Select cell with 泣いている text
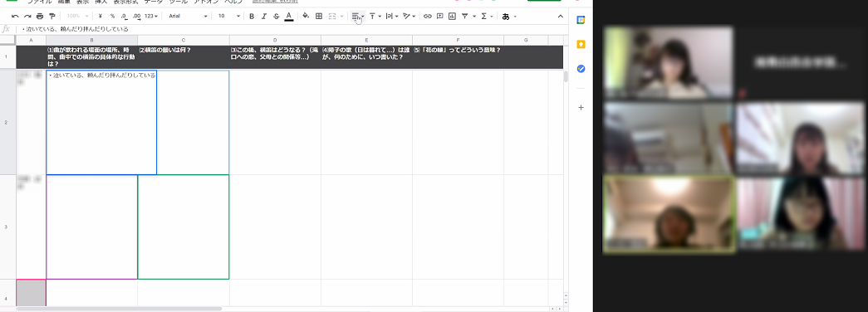The height and width of the screenshot is (312, 868). [101, 122]
